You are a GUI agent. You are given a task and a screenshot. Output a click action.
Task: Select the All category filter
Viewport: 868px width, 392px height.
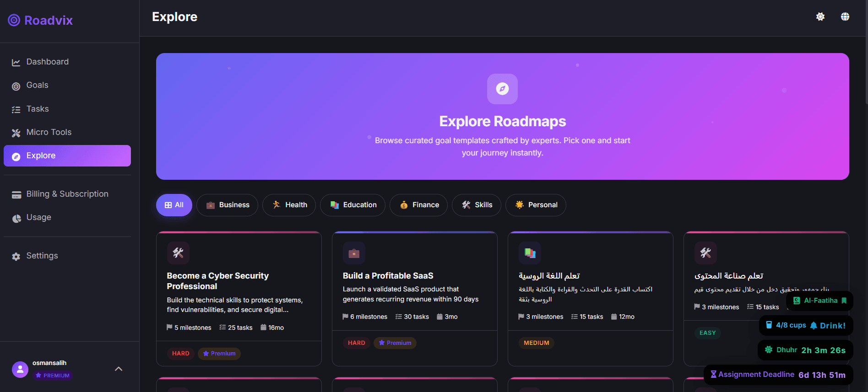tap(174, 205)
